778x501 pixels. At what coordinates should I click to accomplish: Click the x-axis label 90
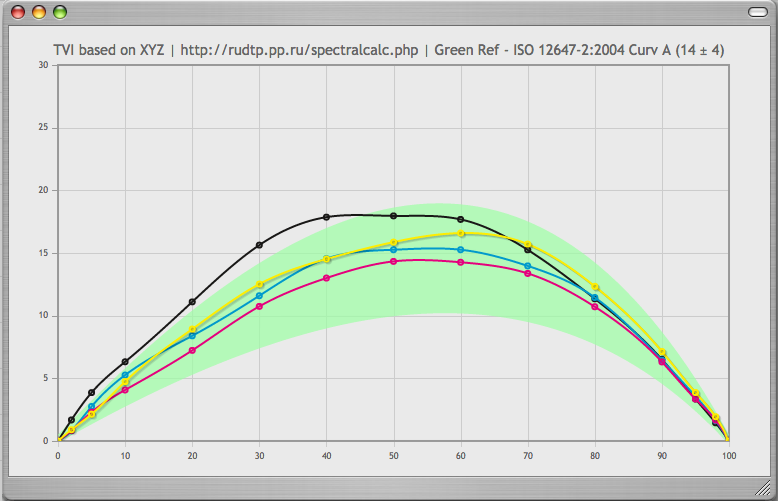[x=662, y=456]
